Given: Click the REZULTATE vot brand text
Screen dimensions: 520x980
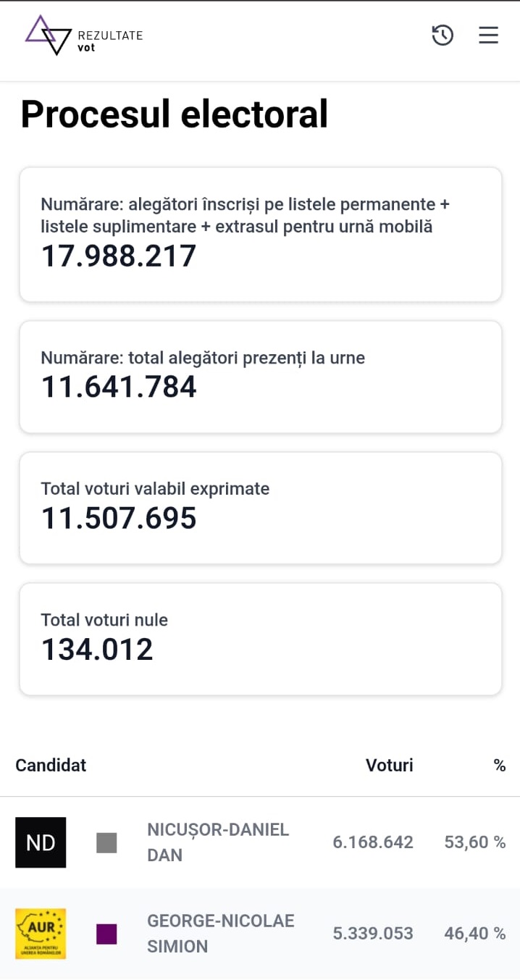Looking at the screenshot, I should click(109, 41).
